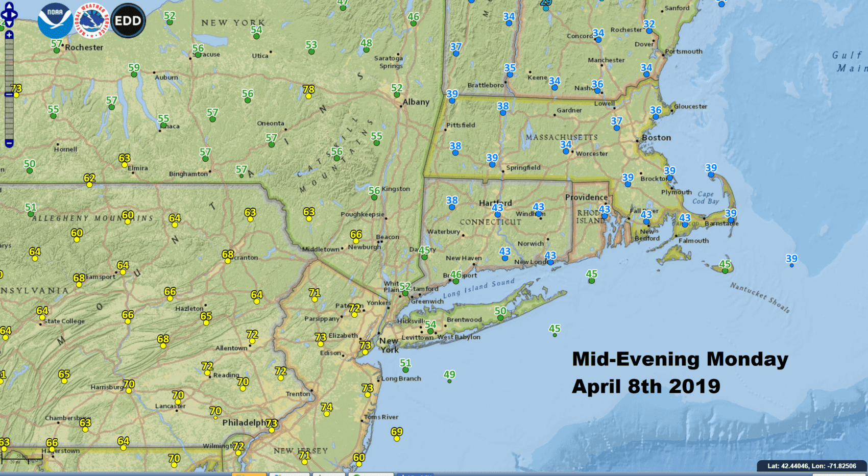Open the National Weather Service logo
The height and width of the screenshot is (476, 868).
point(92,21)
